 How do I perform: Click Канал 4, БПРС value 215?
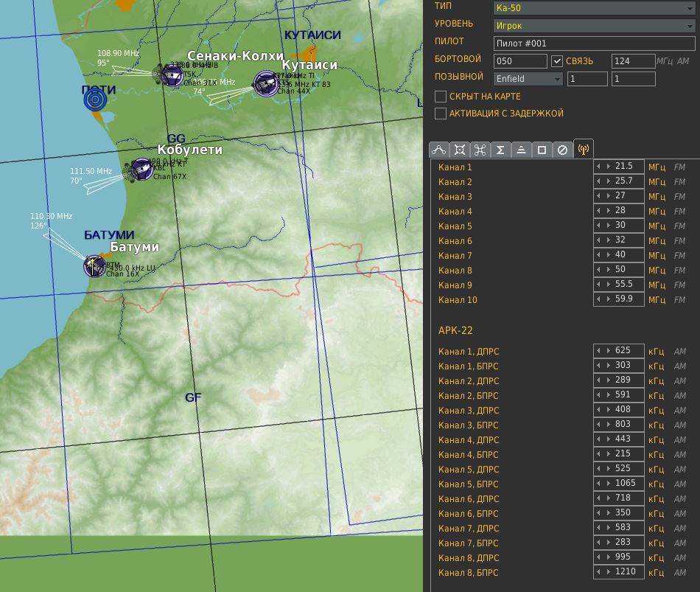[x=623, y=453]
